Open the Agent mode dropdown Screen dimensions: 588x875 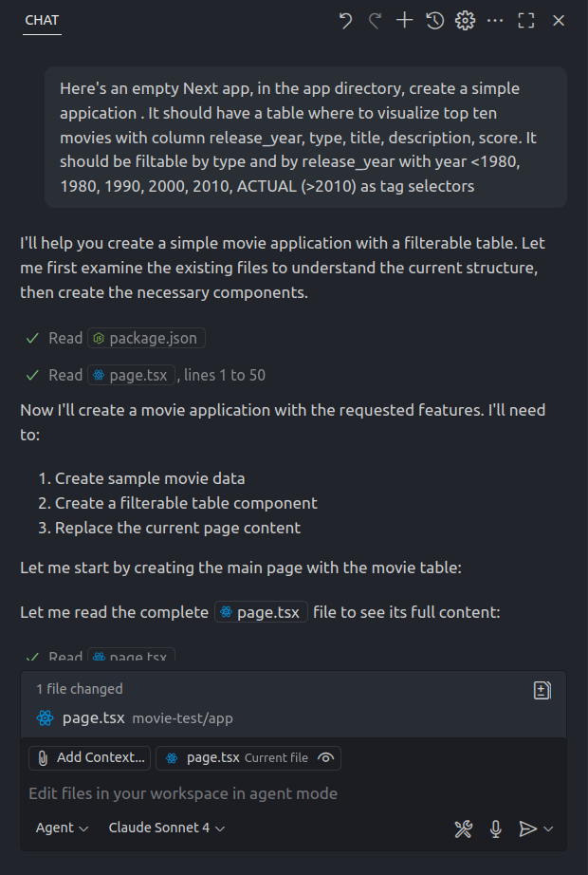click(x=63, y=828)
